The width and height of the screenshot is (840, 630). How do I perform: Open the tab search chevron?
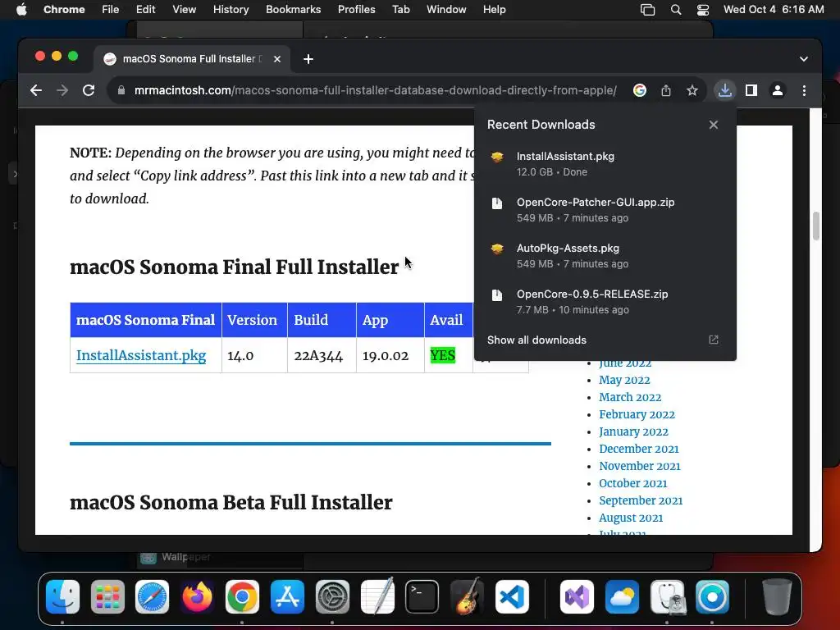pyautogui.click(x=804, y=59)
